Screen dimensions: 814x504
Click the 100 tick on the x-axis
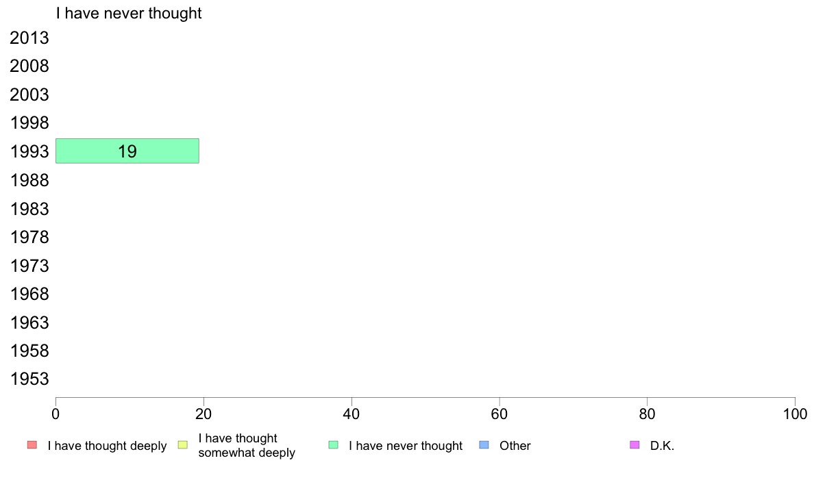tap(795, 414)
